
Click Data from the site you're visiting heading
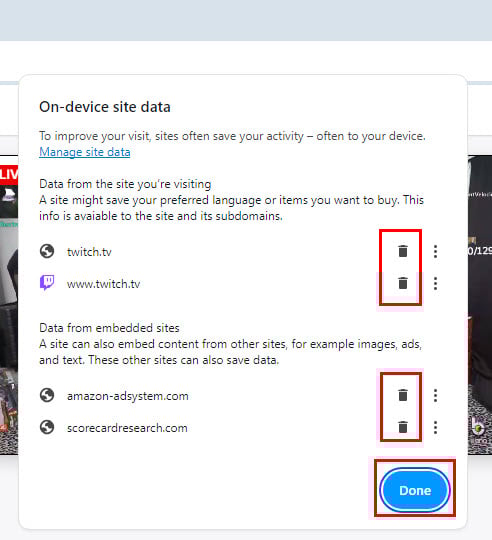pos(125,184)
